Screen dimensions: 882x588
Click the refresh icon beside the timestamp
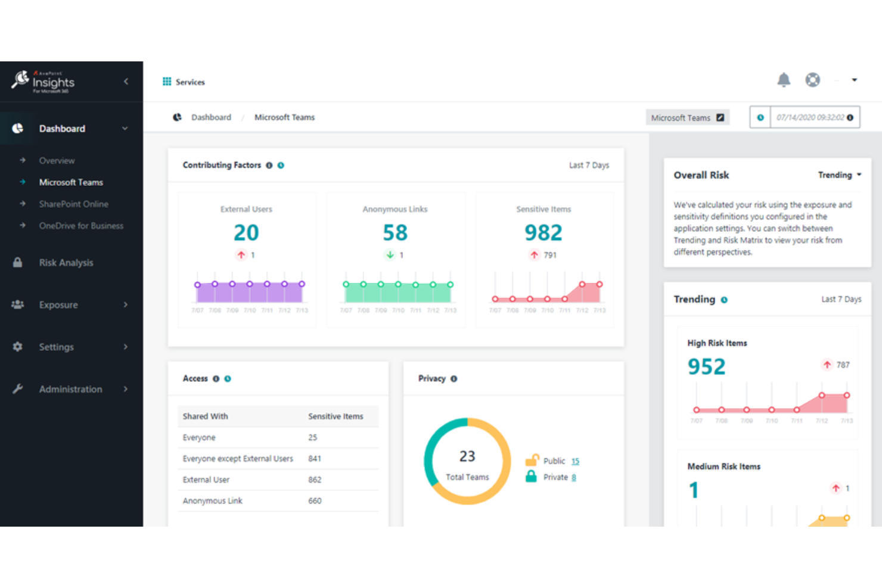pos(760,117)
